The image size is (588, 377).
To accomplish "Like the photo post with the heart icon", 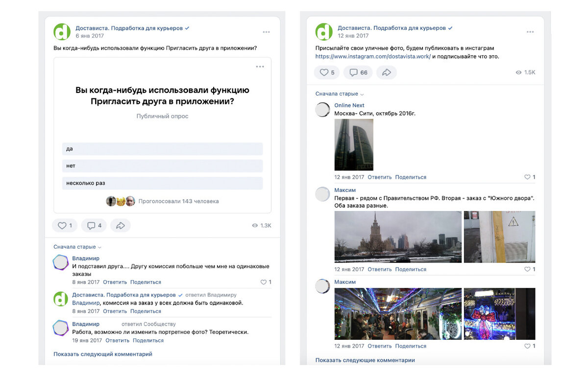I will 326,72.
